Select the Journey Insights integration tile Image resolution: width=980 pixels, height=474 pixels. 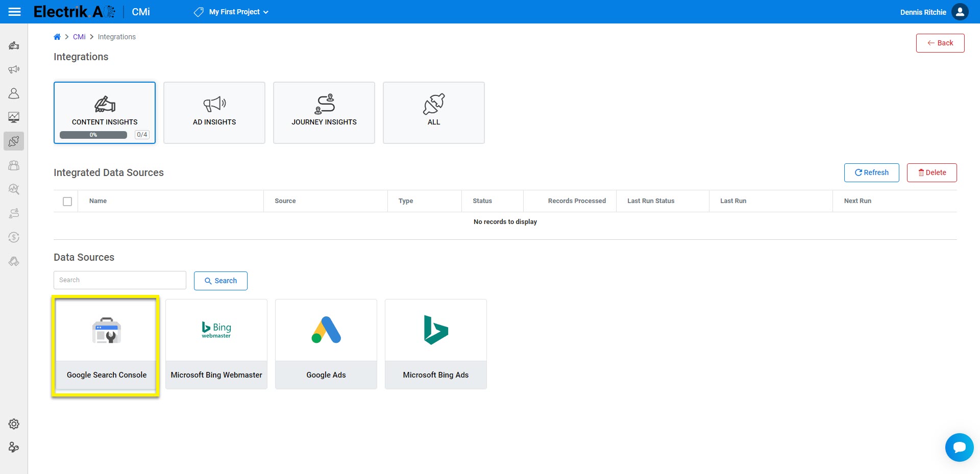[324, 112]
